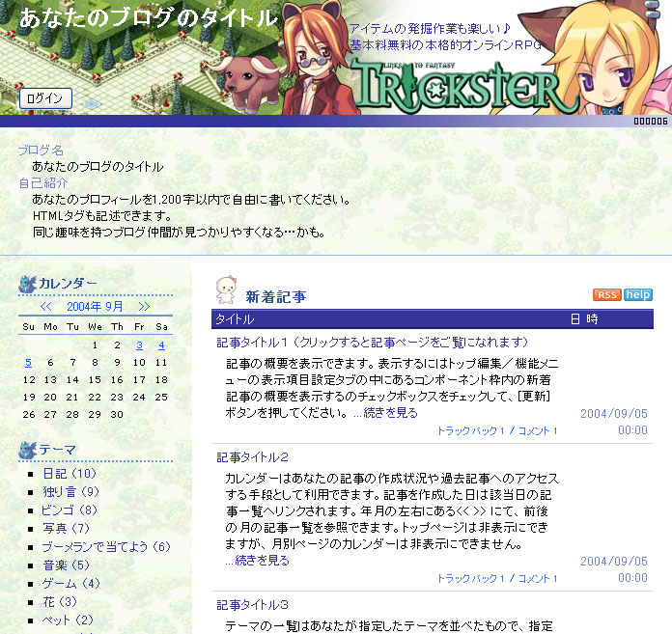Click the blue dragon icon beside テーマ

[x=27, y=451]
